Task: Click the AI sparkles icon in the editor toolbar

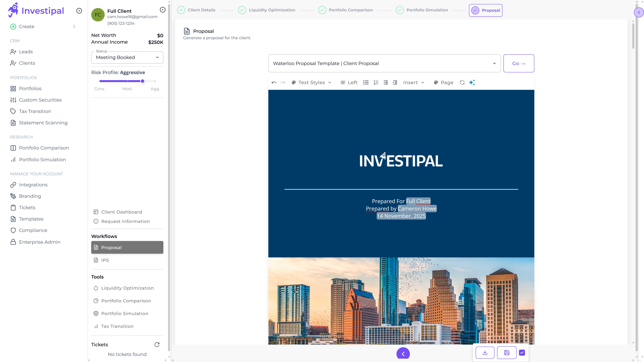Action: coord(472,82)
